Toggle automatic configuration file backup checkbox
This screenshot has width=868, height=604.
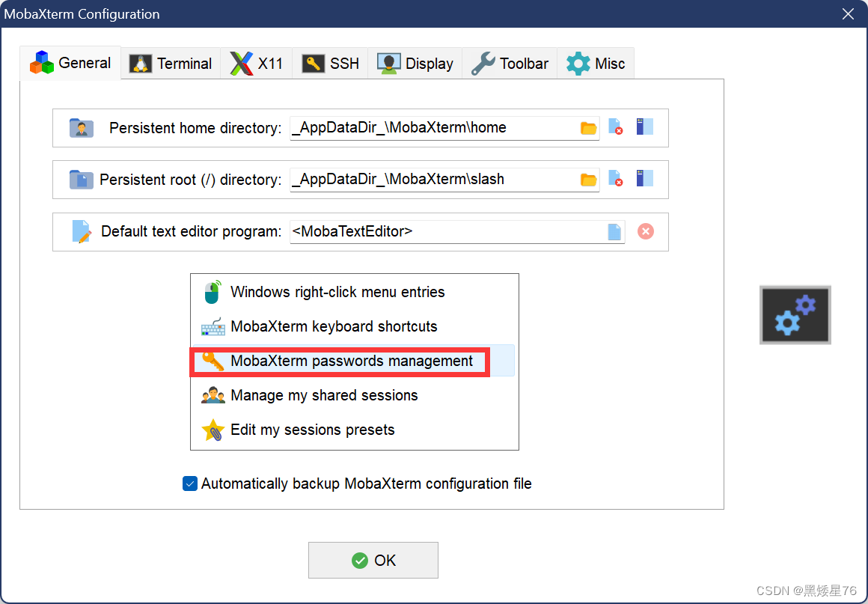tap(190, 483)
